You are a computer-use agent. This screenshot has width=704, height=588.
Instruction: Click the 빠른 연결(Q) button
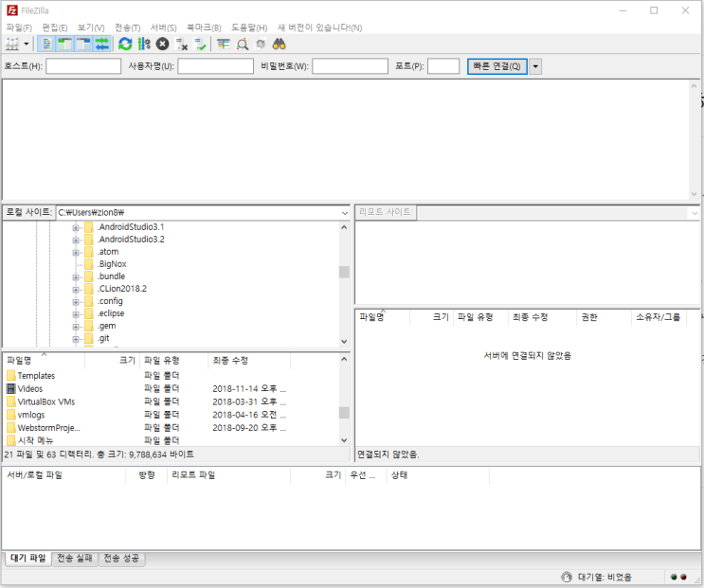pyautogui.click(x=497, y=66)
